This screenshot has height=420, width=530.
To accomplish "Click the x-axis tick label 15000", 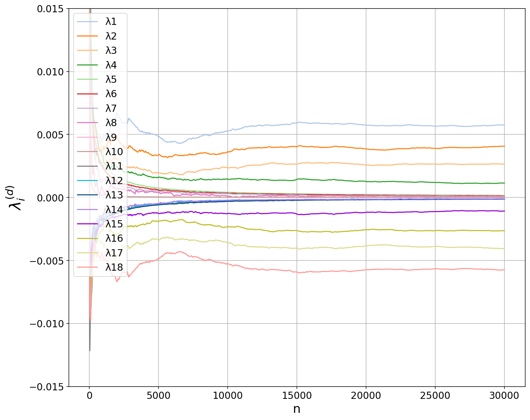I will point(297,396).
